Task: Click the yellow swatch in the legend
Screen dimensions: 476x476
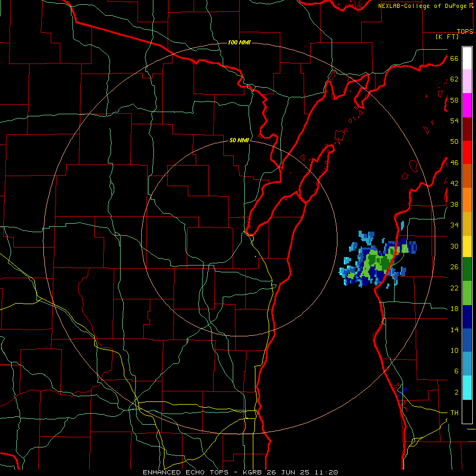Action: (x=467, y=246)
